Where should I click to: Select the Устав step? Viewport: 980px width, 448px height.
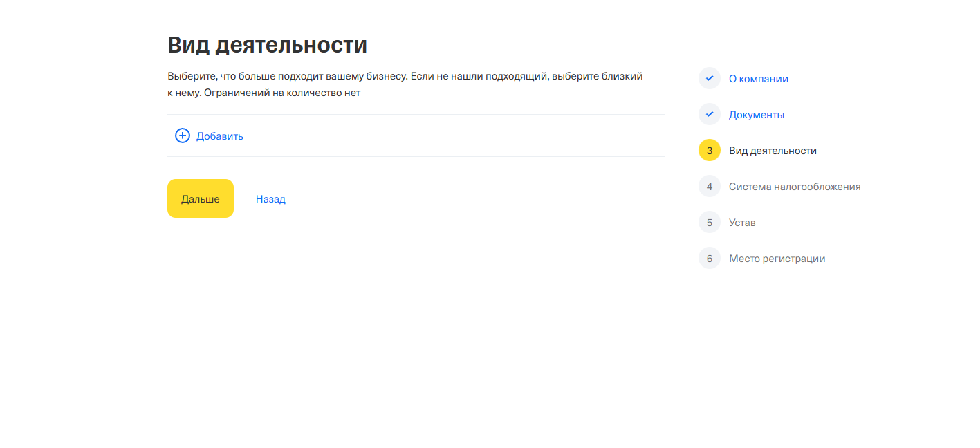point(742,223)
